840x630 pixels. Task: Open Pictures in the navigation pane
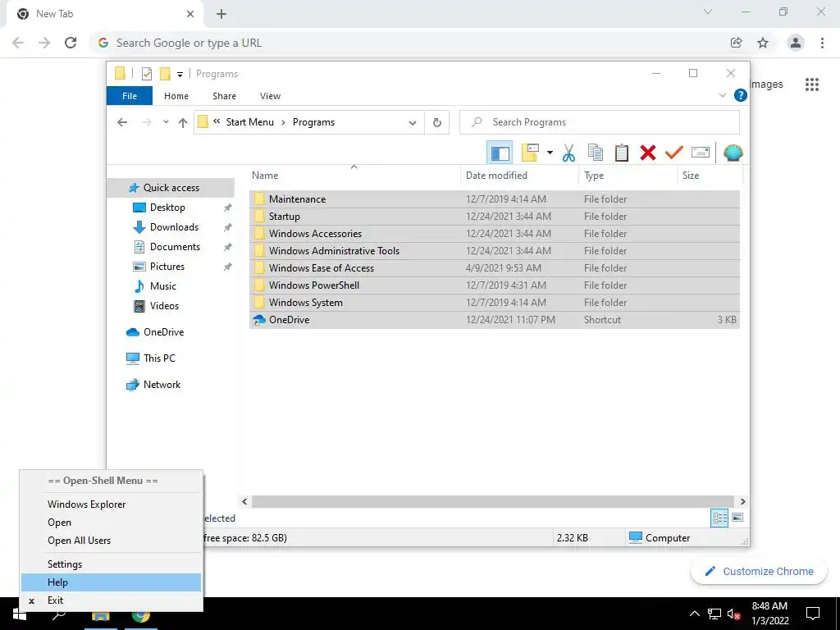[167, 267]
